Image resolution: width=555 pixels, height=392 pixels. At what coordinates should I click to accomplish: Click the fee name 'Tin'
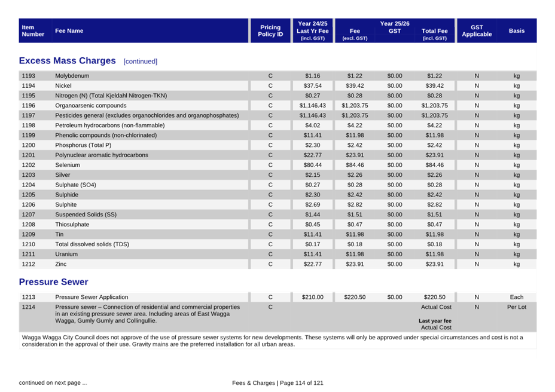tap(59, 234)
